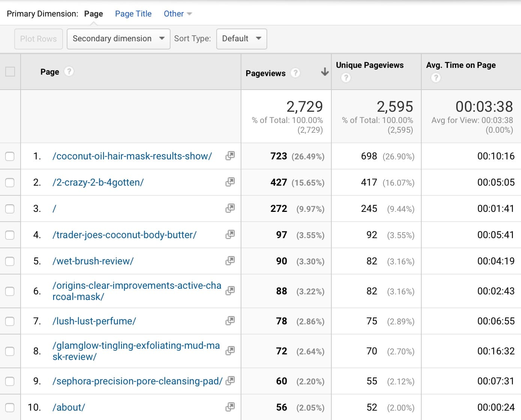Click help icon under Unique Pageviews header
The width and height of the screenshot is (521, 420).
[x=346, y=78]
